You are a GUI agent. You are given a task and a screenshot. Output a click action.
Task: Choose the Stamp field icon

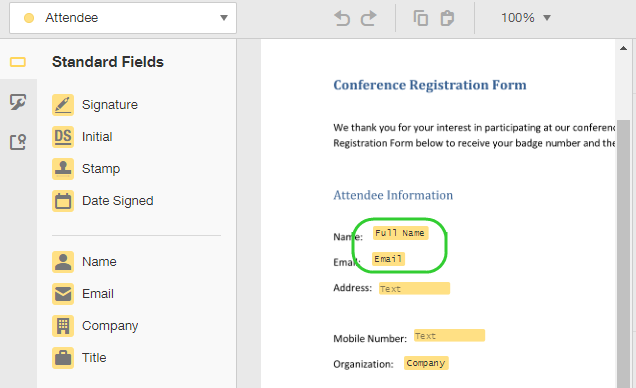(63, 169)
